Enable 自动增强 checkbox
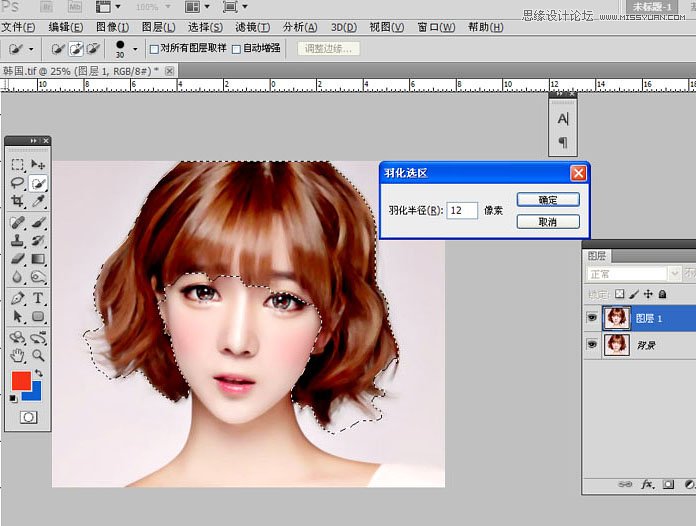696x526 pixels. pos(236,48)
